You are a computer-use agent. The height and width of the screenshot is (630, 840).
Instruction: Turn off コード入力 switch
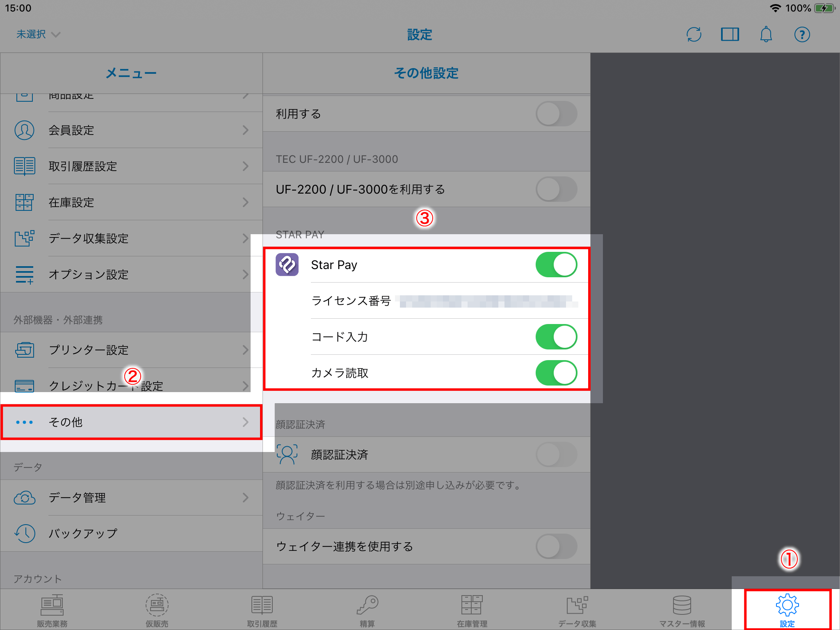pyautogui.click(x=556, y=337)
